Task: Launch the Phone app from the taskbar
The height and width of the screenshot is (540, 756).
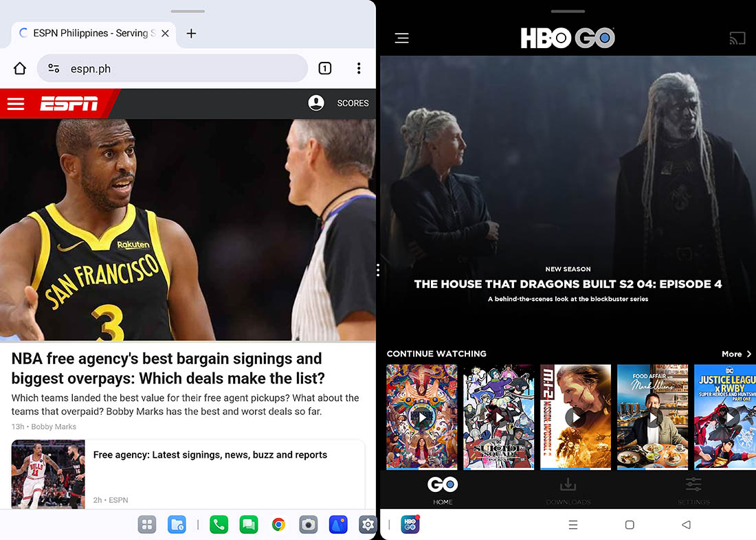Action: 219,525
